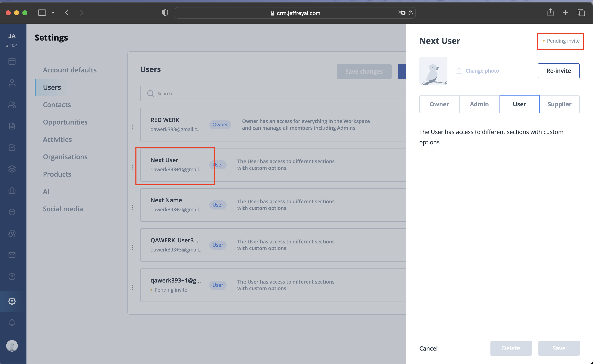Screen dimensions: 593x364
Task: Open the three-dot menu for Next User
Action: 133,167
